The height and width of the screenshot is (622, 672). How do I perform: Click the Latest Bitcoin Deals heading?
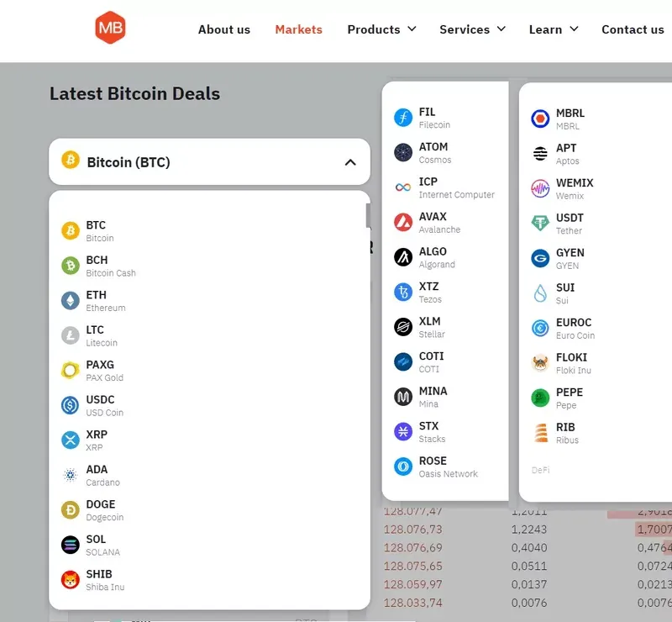(135, 93)
